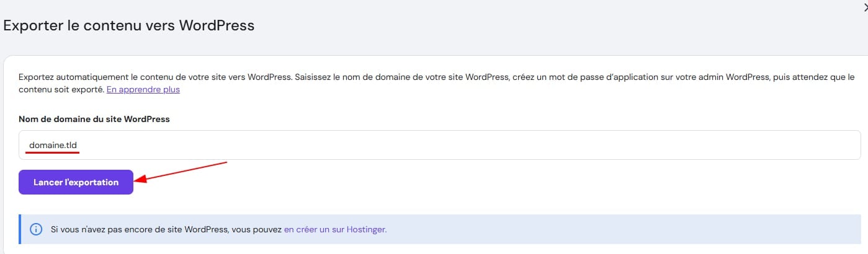Follow the "en créer un sur Hostinger" link
Screen dimensions: 868x254
[x=335, y=229]
